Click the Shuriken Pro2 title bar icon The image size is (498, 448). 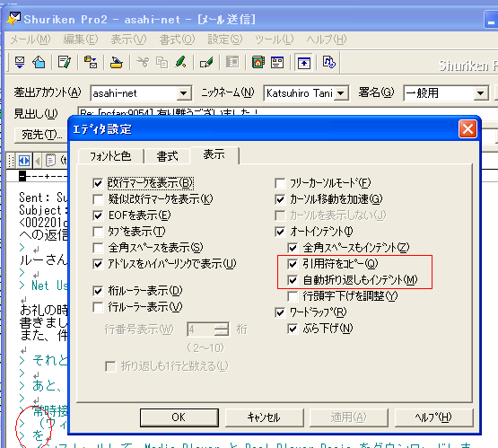tap(13, 19)
